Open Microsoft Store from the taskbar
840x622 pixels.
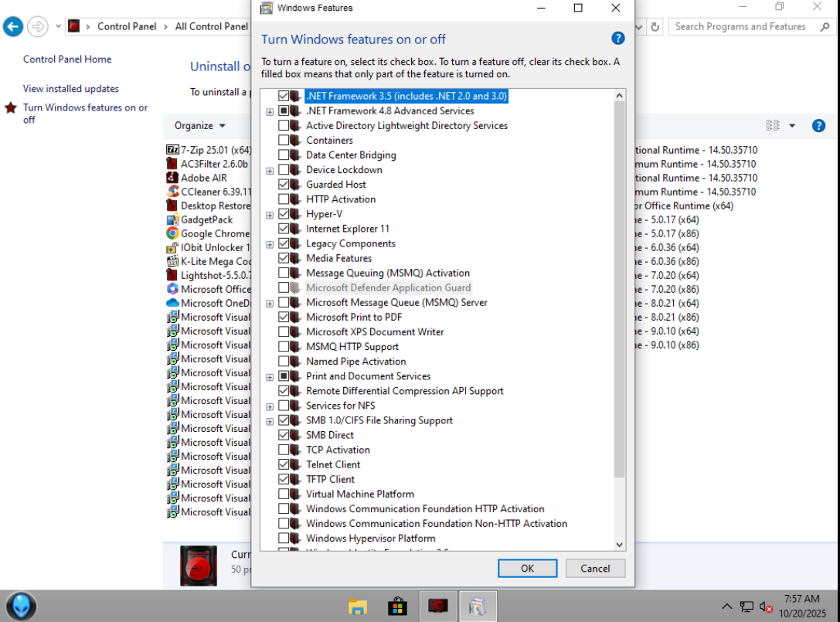point(397,607)
